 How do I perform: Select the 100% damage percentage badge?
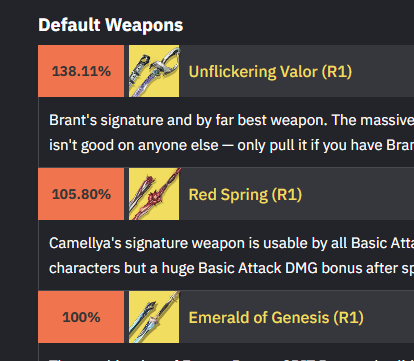click(x=81, y=317)
